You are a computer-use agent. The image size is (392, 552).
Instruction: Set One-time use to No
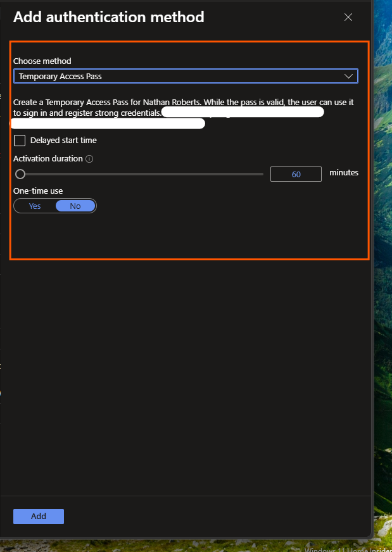[75, 206]
